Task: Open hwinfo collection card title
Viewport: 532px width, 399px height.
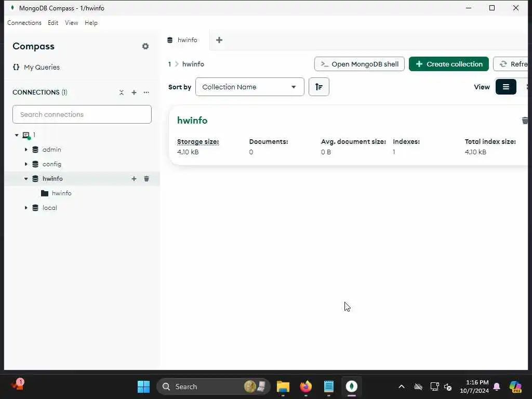Action: [x=192, y=121]
